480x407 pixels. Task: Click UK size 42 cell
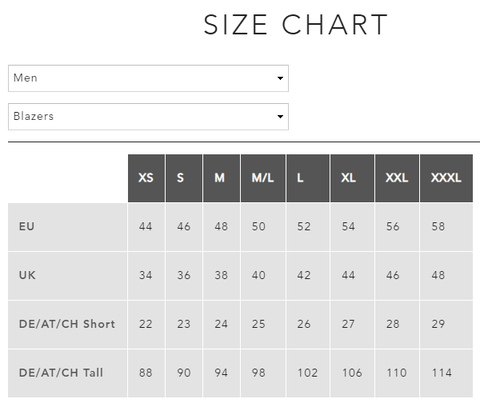click(x=308, y=275)
